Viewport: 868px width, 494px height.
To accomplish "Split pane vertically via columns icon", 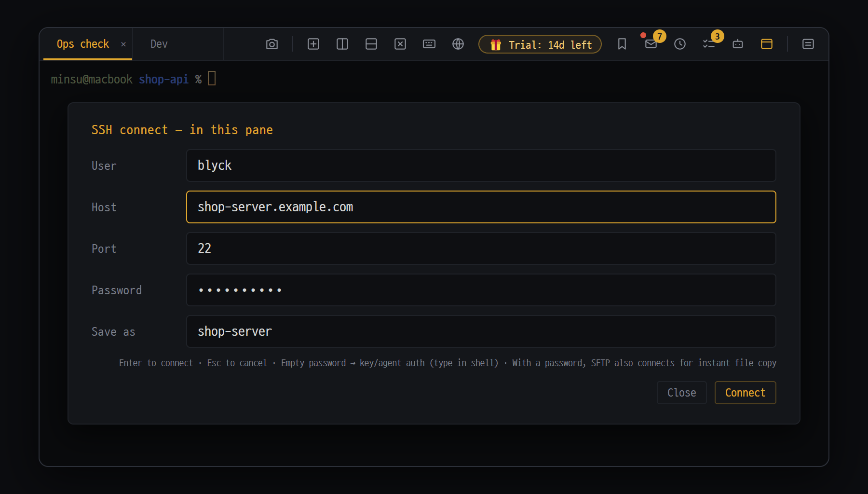I will coord(342,44).
